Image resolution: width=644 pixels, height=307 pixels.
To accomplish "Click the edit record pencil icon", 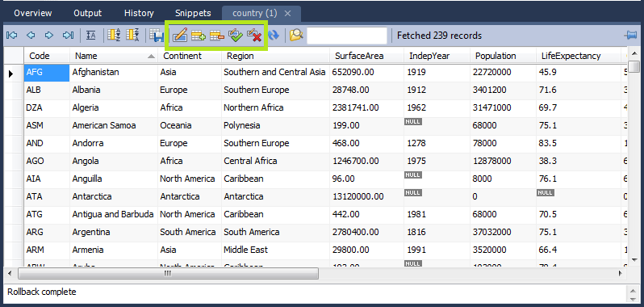I will coord(180,36).
